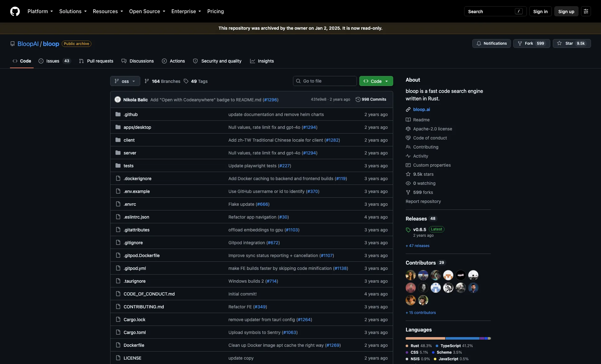Star the bloop repository
The height and width of the screenshot is (364, 601).
(572, 43)
